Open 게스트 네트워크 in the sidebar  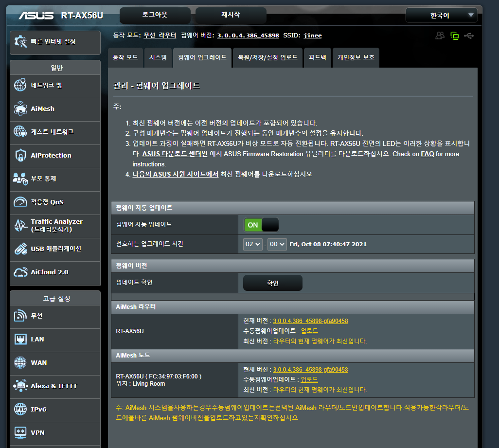[x=55, y=132]
